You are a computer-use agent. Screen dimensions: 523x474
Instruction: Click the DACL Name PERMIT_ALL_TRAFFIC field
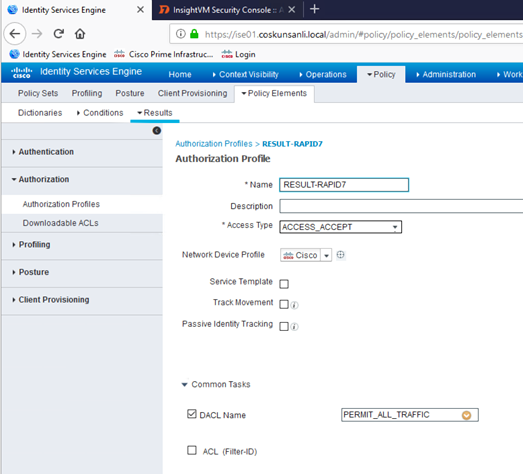pos(410,415)
